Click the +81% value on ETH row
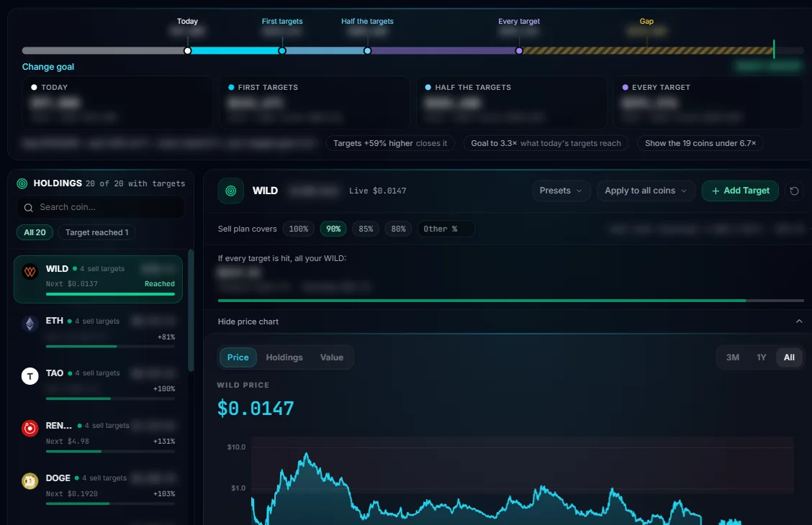Image resolution: width=812 pixels, height=525 pixels. 166,337
